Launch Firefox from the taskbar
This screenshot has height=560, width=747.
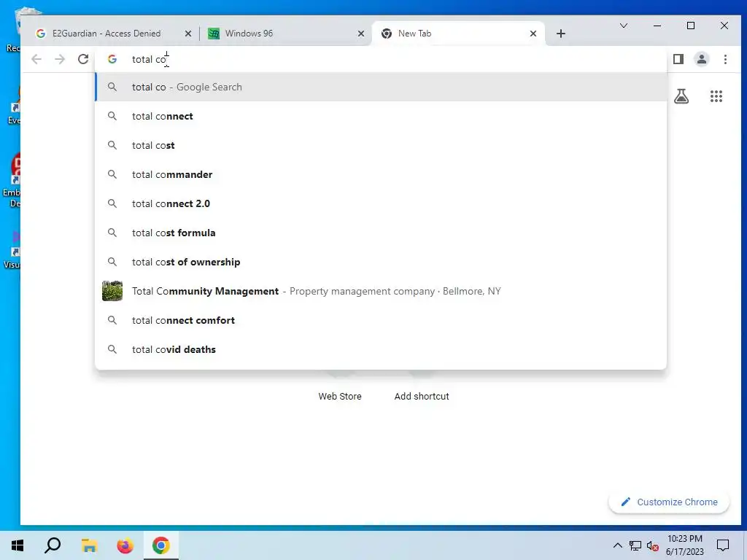pyautogui.click(x=125, y=545)
